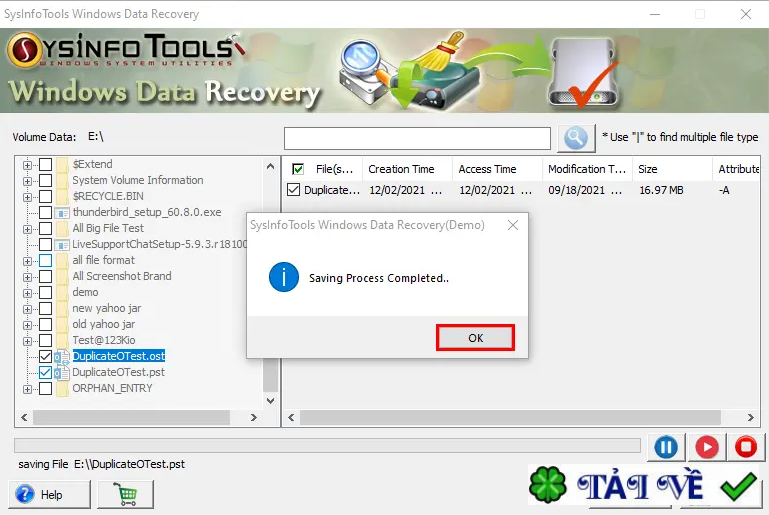
Task: Uncheck DuplicateOTest.pst checkbox
Action: [x=45, y=373]
